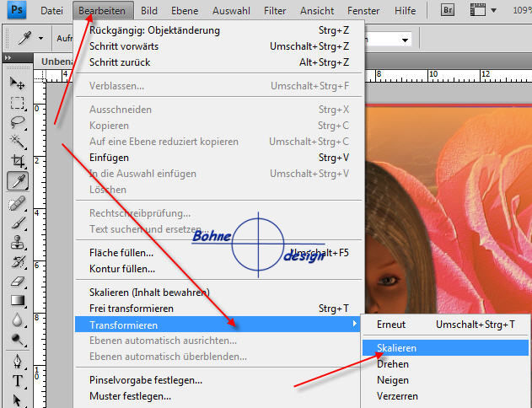532x408 pixels.
Task: Select the Gradient tool
Action: (x=17, y=301)
